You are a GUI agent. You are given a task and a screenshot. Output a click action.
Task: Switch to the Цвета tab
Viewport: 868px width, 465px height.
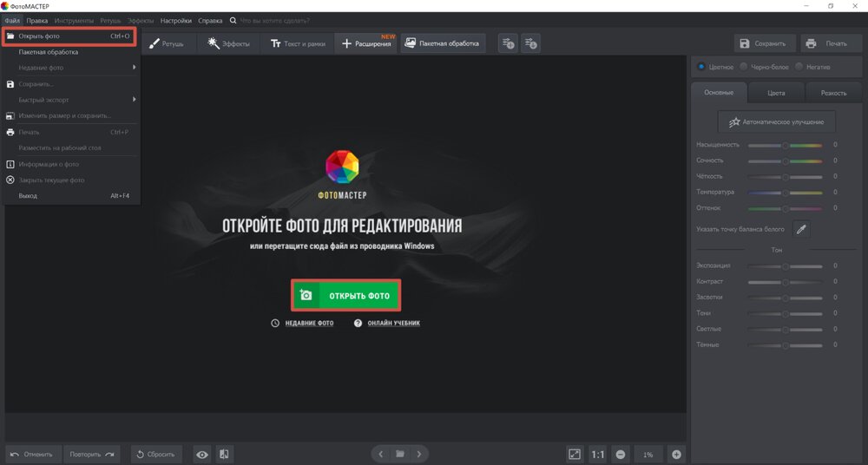click(776, 93)
